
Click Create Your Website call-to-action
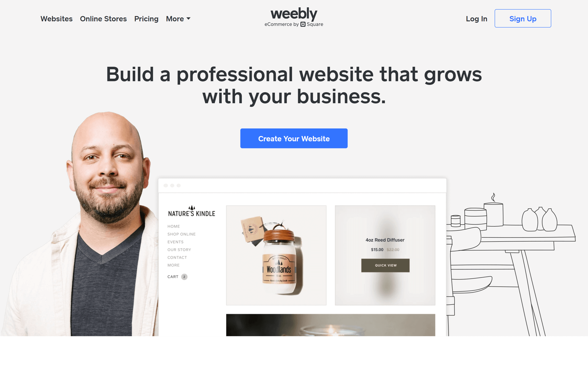[294, 138]
